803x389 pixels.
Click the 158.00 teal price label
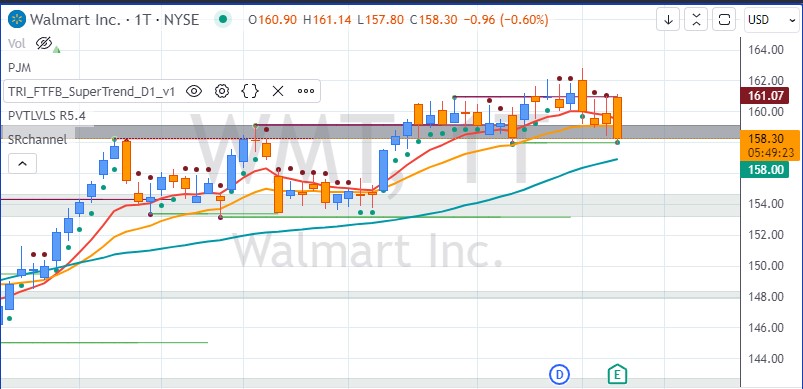[765, 169]
